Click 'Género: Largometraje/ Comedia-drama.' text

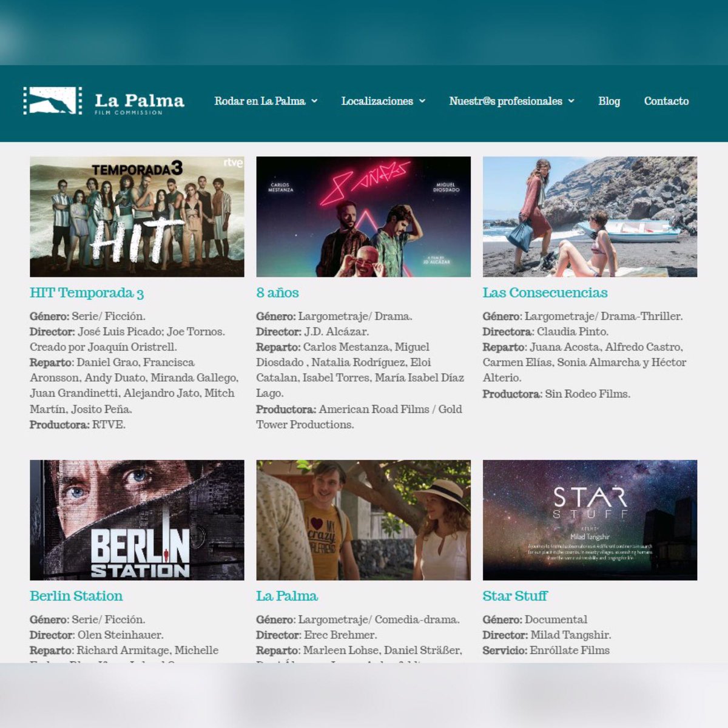point(358,619)
